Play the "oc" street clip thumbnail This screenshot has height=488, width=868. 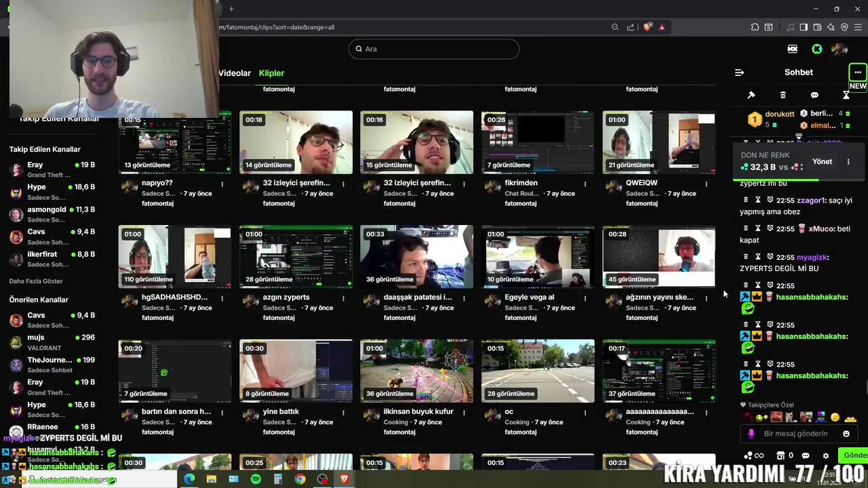coord(538,371)
